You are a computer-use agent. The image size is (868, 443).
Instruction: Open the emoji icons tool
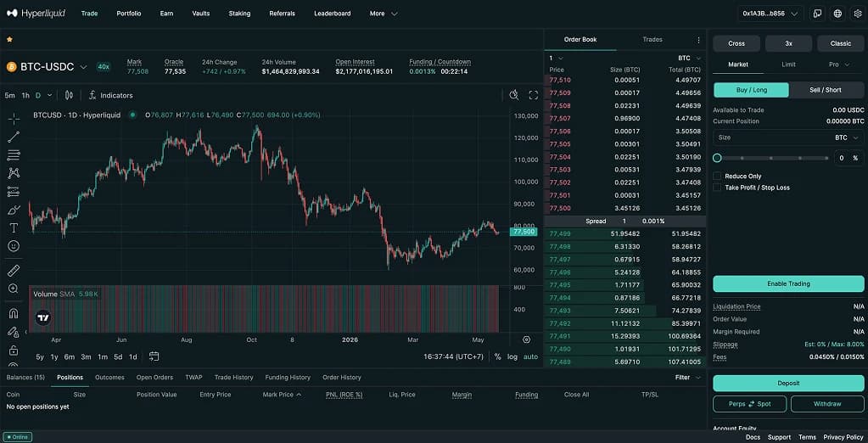(14, 246)
